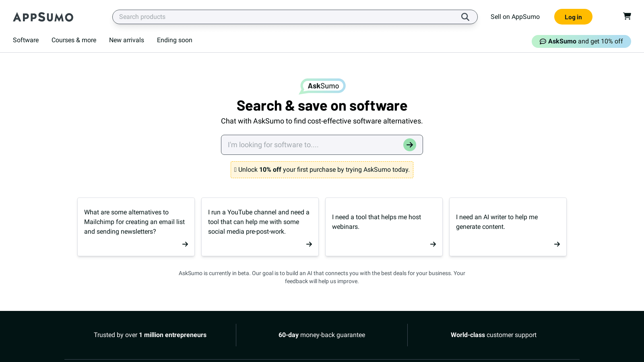The width and height of the screenshot is (644, 362).
Task: Click the AskSumo speech bubble logo
Action: [x=322, y=86]
